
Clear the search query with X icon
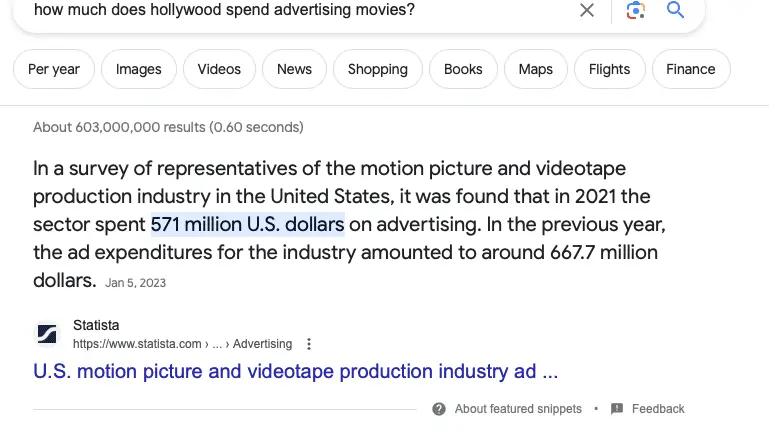[587, 11]
